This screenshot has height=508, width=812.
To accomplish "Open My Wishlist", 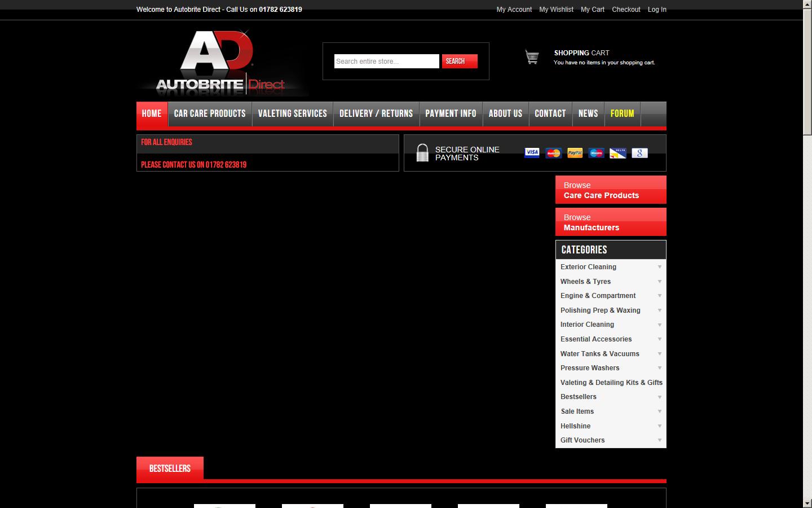I will 556,9.
